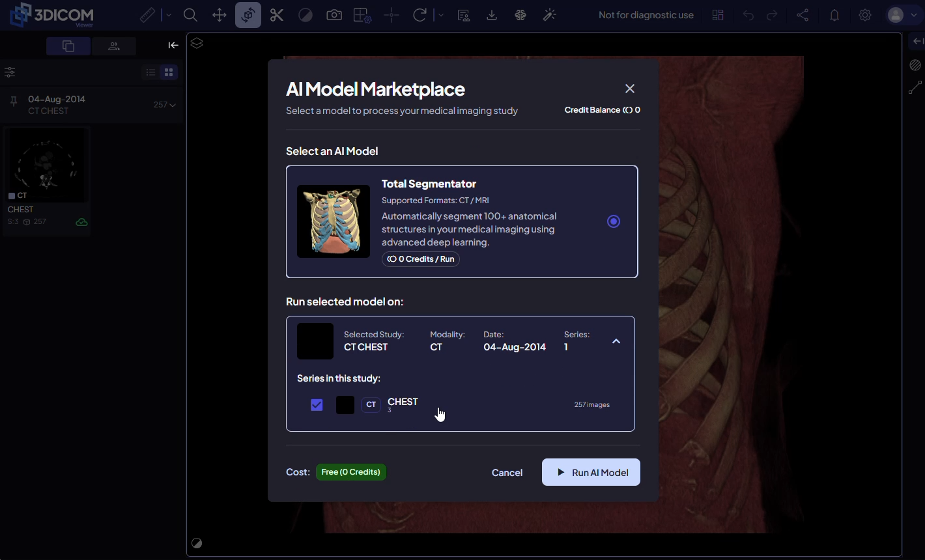
Task: Open the hatched circle panel icon
Action: point(915,65)
